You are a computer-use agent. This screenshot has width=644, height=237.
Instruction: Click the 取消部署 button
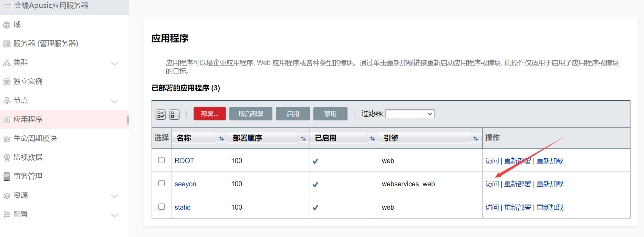[x=251, y=114]
